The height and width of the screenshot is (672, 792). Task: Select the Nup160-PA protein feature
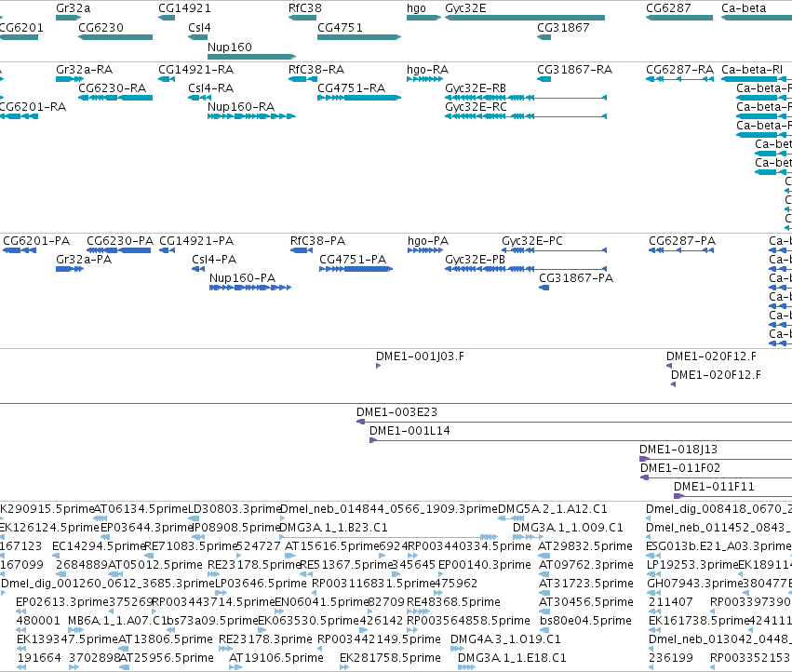click(250, 288)
